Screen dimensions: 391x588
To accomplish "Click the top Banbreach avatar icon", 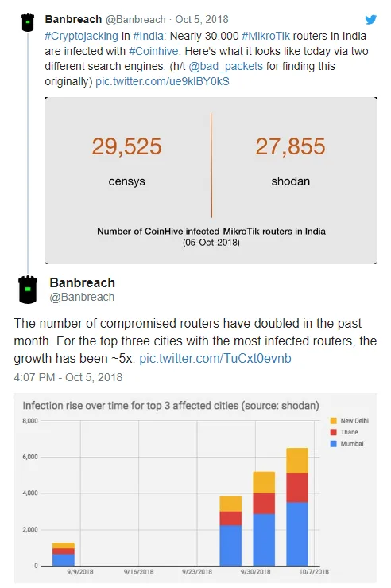I will [28, 22].
